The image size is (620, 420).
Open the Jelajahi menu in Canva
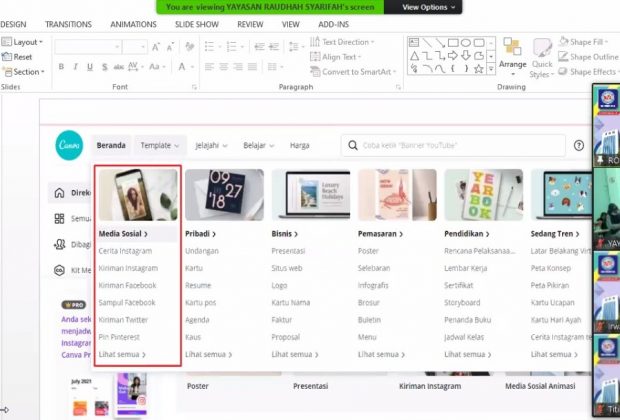pyautogui.click(x=212, y=146)
